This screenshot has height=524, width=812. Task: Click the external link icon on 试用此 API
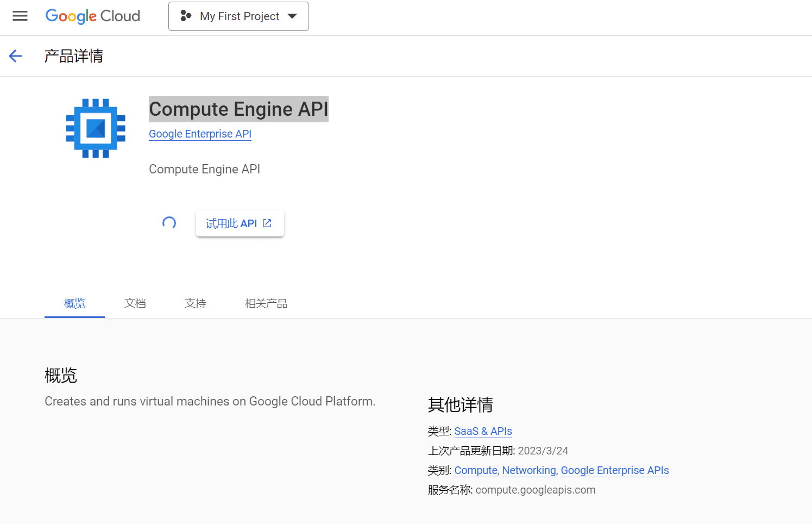pyautogui.click(x=266, y=223)
